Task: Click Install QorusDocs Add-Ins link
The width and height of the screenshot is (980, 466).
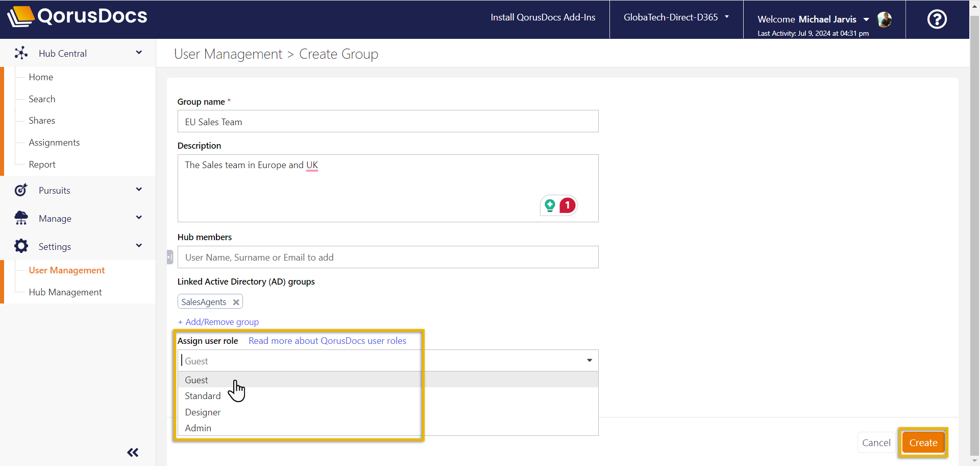Action: click(x=543, y=17)
